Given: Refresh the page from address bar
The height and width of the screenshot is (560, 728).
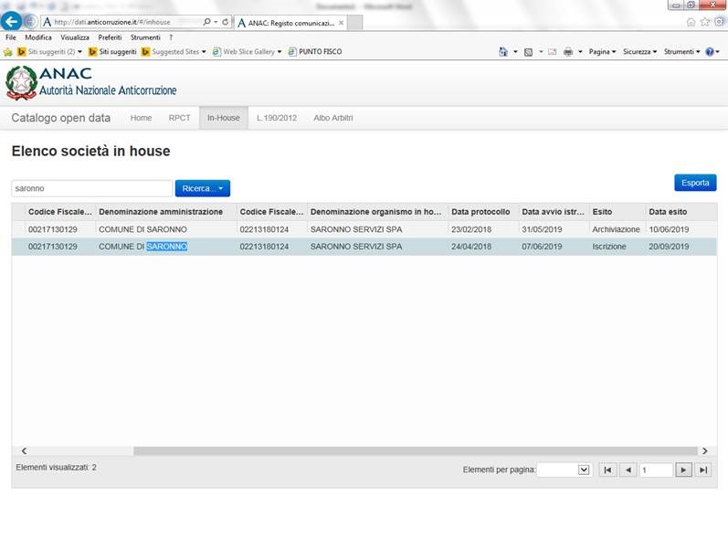Looking at the screenshot, I should point(225,22).
